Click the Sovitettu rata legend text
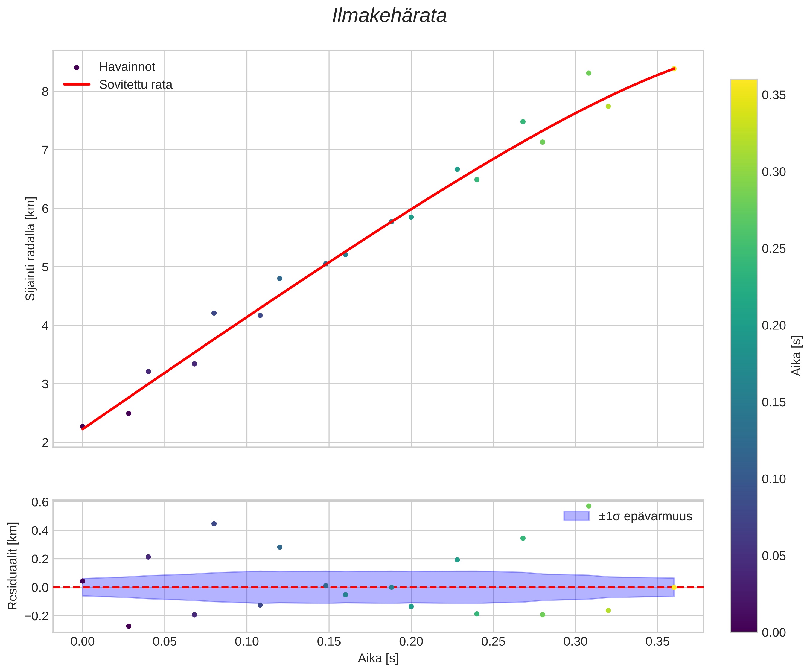Screen dimensions: 810x672 [136, 85]
